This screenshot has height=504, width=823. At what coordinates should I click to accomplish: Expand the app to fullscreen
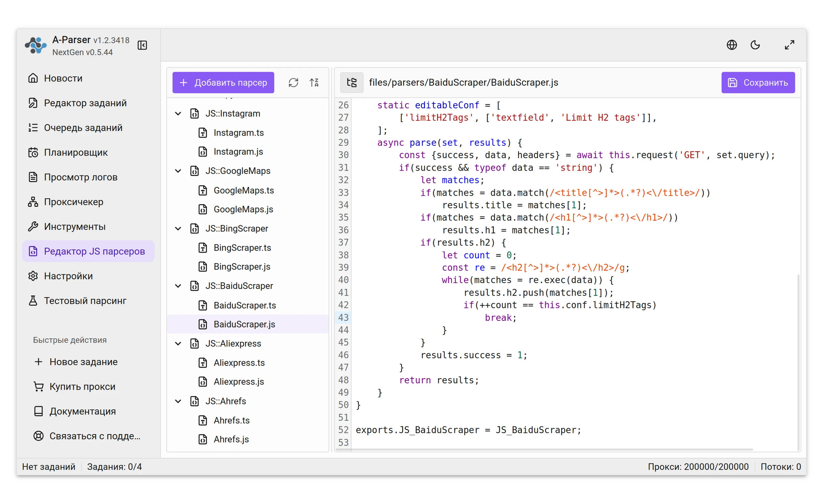[789, 45]
